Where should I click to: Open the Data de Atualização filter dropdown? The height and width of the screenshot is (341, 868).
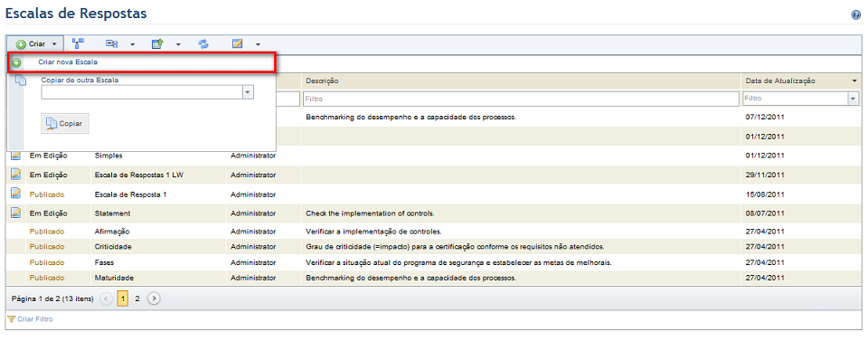point(853,99)
